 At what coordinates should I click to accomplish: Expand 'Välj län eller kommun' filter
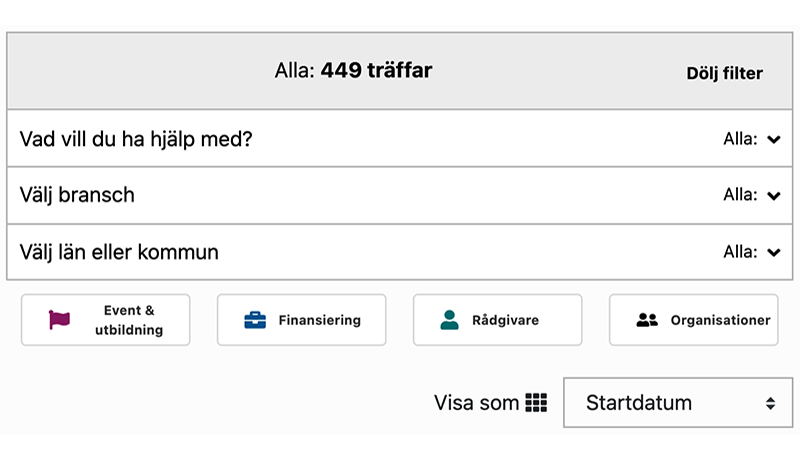(119, 252)
